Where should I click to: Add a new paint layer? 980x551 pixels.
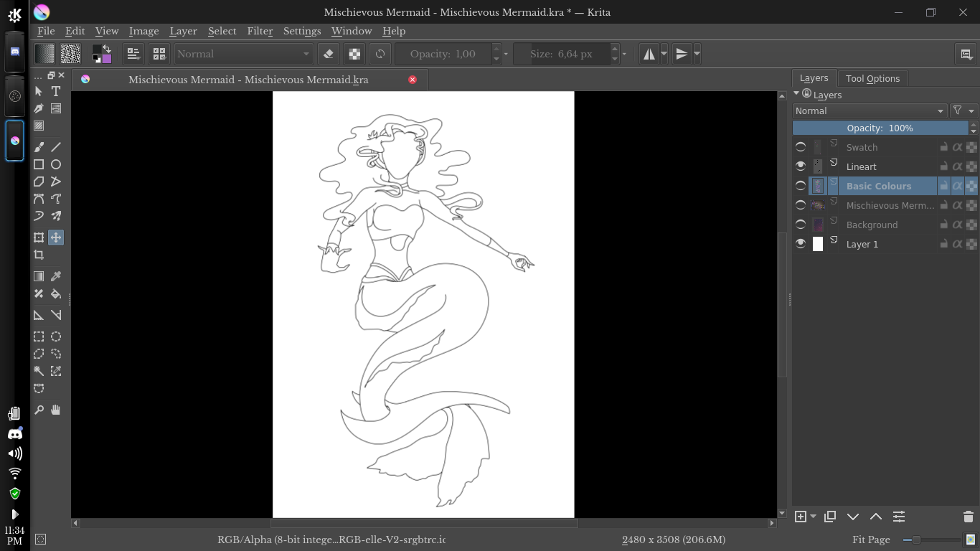click(801, 516)
